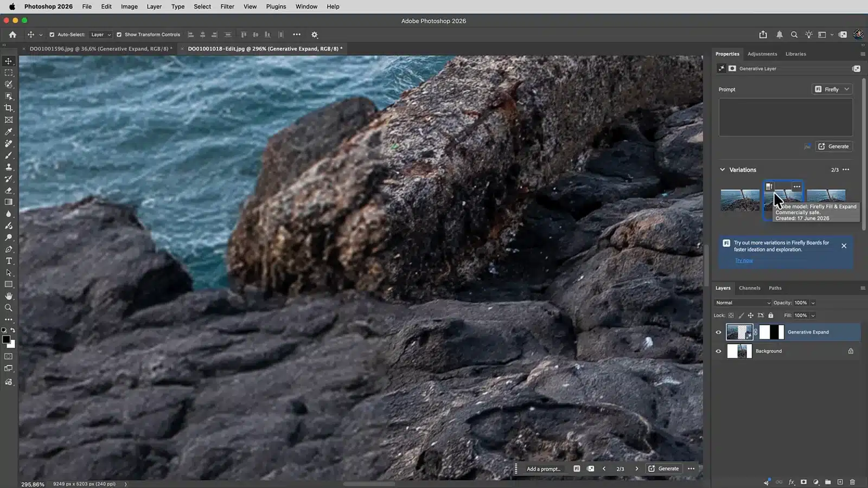The width and height of the screenshot is (868, 488).
Task: Open options bar settings gear
Action: coord(315,35)
